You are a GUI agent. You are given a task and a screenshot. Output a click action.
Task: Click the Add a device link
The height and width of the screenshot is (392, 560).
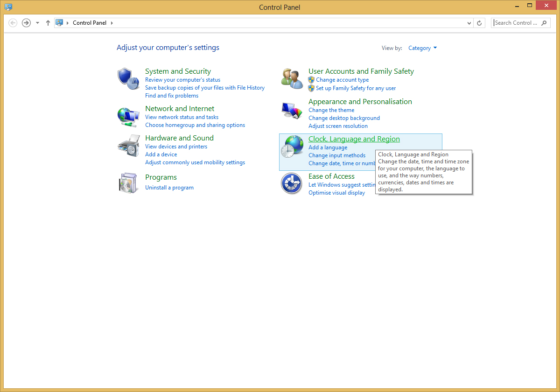point(161,154)
